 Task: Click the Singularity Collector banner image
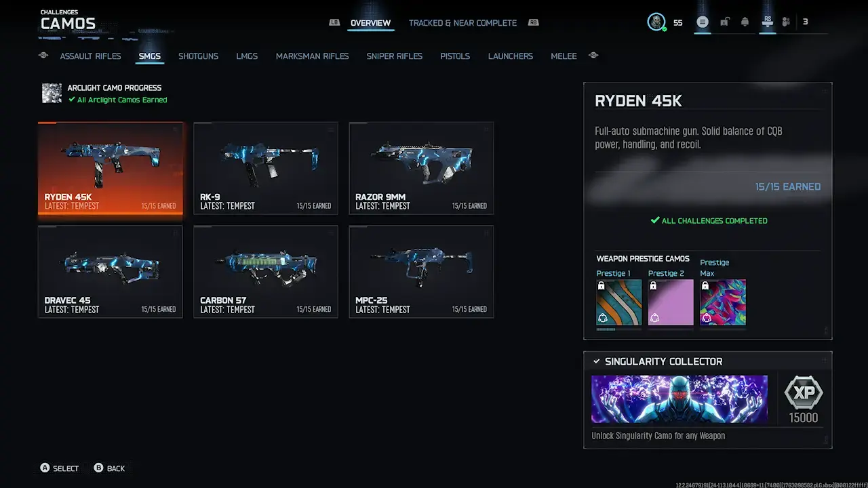tap(679, 399)
